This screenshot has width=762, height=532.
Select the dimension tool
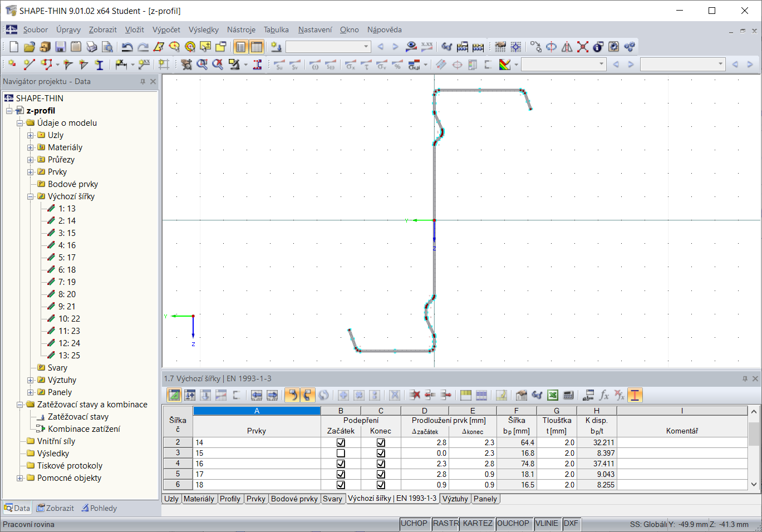click(x=121, y=65)
